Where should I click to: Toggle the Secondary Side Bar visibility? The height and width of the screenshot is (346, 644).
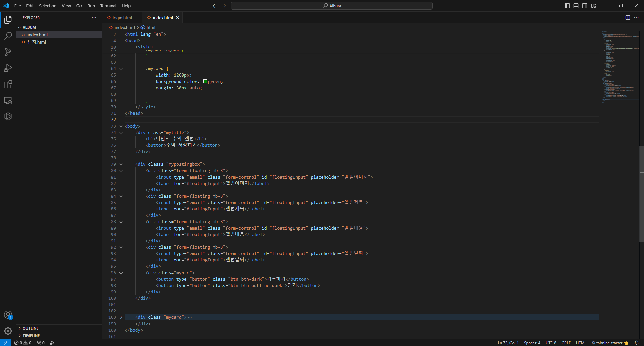pyautogui.click(x=585, y=6)
